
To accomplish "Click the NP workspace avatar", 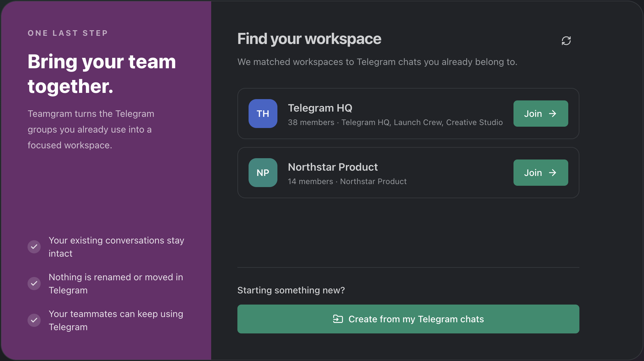I will tap(263, 173).
